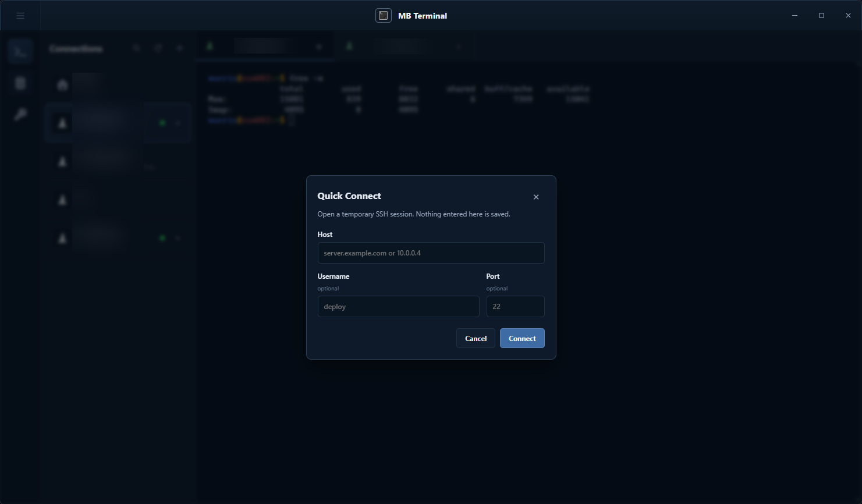This screenshot has width=862, height=504.
Task: Close the MB Terminal window
Action: click(x=848, y=16)
